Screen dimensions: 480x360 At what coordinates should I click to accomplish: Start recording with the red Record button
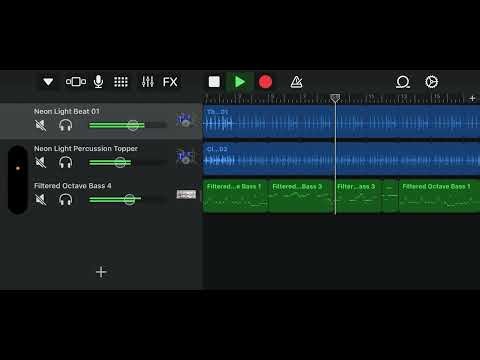[265, 82]
